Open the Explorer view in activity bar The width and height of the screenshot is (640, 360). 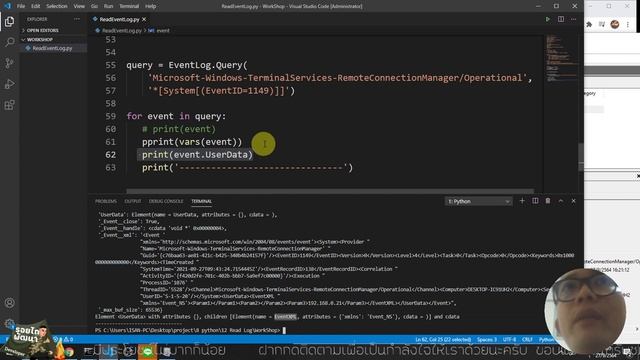(x=9, y=21)
